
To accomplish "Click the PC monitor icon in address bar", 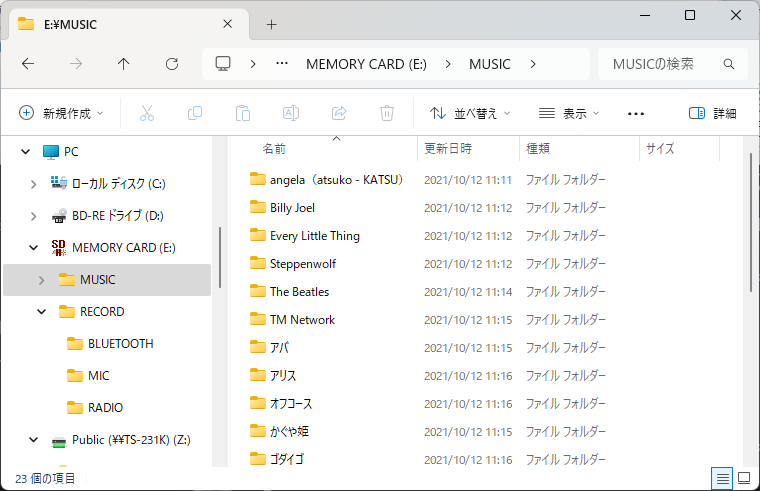I will (223, 64).
